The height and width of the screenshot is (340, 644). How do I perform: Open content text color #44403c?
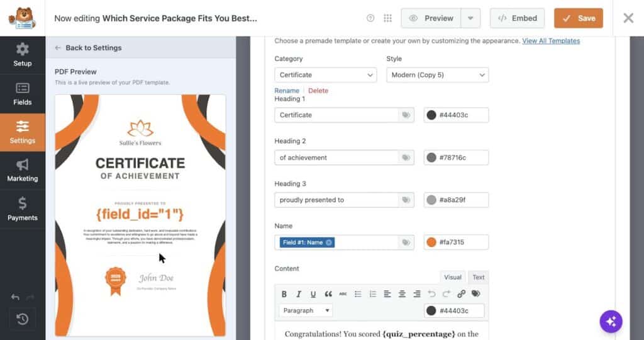pos(431,310)
